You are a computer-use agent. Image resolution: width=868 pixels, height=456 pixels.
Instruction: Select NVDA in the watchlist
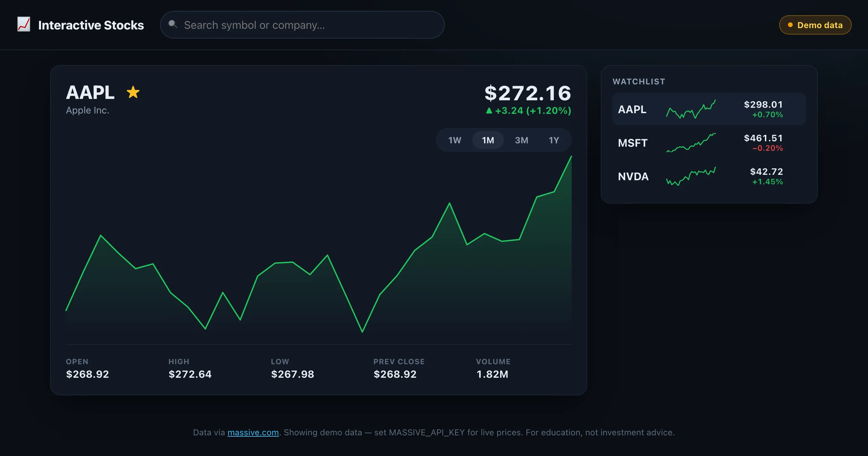point(709,176)
